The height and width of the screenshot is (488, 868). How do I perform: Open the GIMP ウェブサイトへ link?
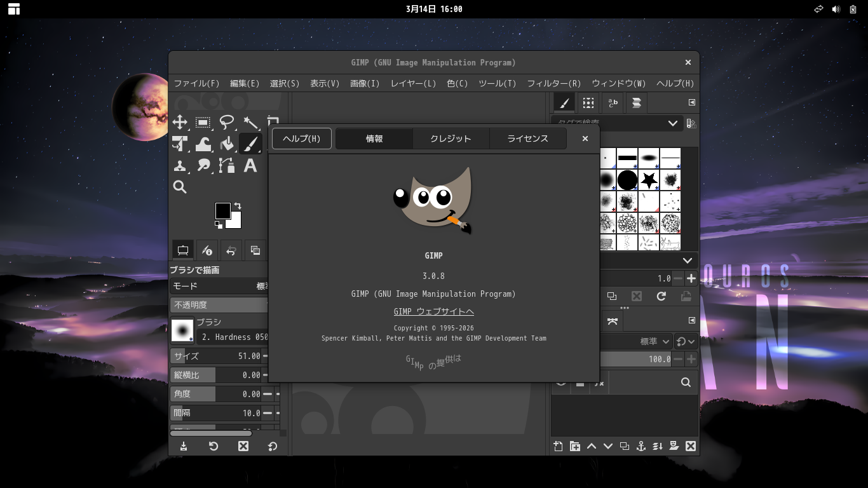point(433,311)
